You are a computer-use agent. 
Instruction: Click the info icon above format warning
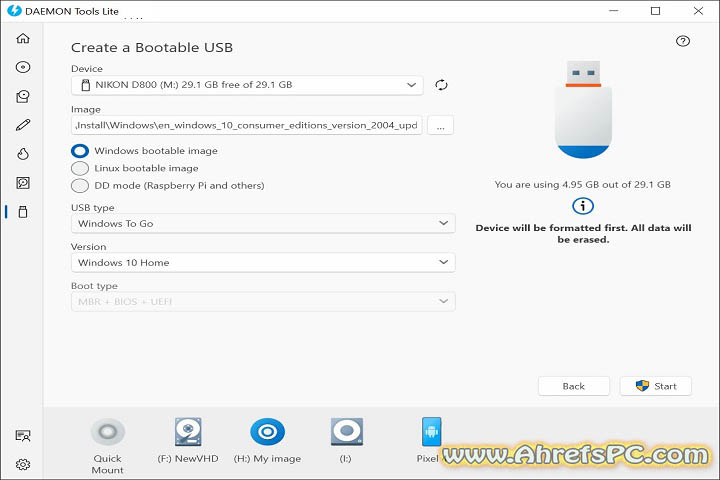(583, 206)
